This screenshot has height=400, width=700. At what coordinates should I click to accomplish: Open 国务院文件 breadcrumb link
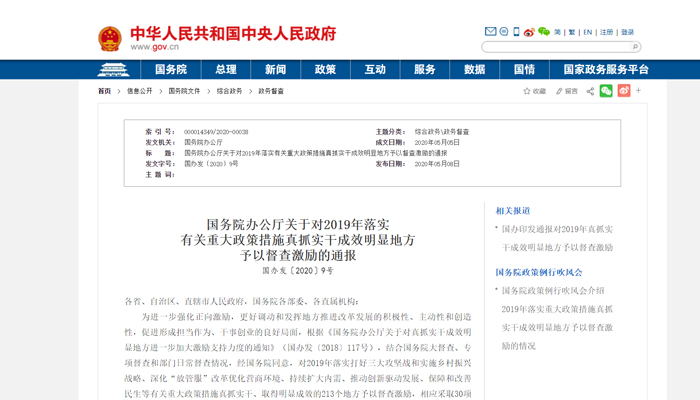pos(184,91)
